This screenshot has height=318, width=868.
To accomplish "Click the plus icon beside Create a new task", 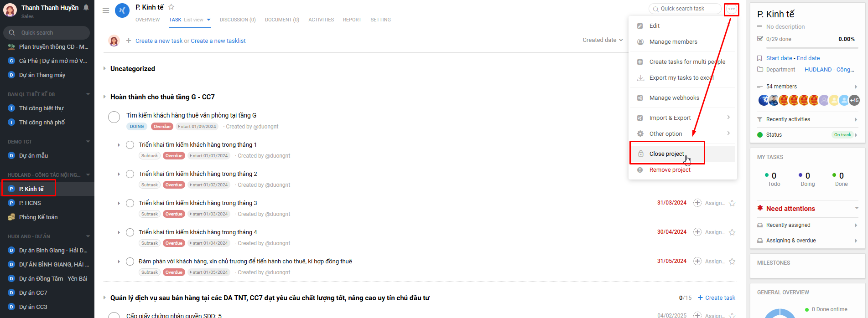I will (x=129, y=41).
